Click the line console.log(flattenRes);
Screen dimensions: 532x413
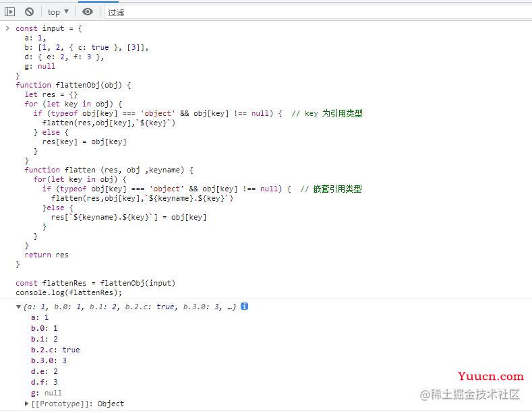[69, 292]
